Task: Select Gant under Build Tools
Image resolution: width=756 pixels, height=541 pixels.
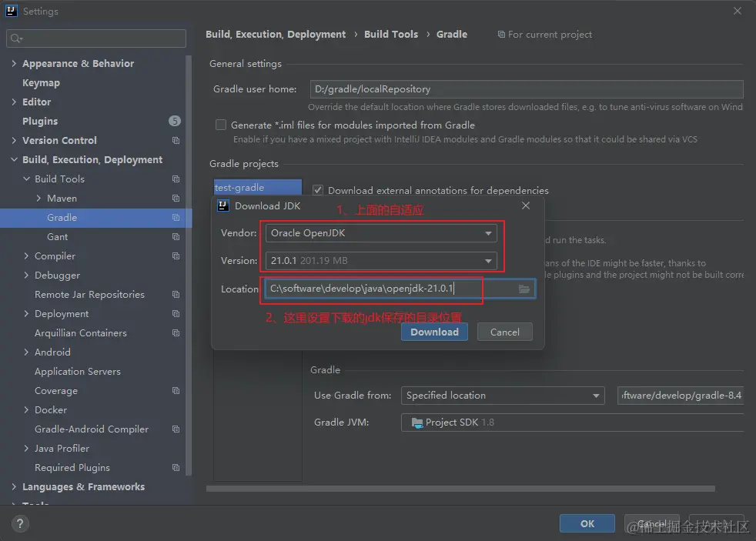Action: tap(58, 237)
